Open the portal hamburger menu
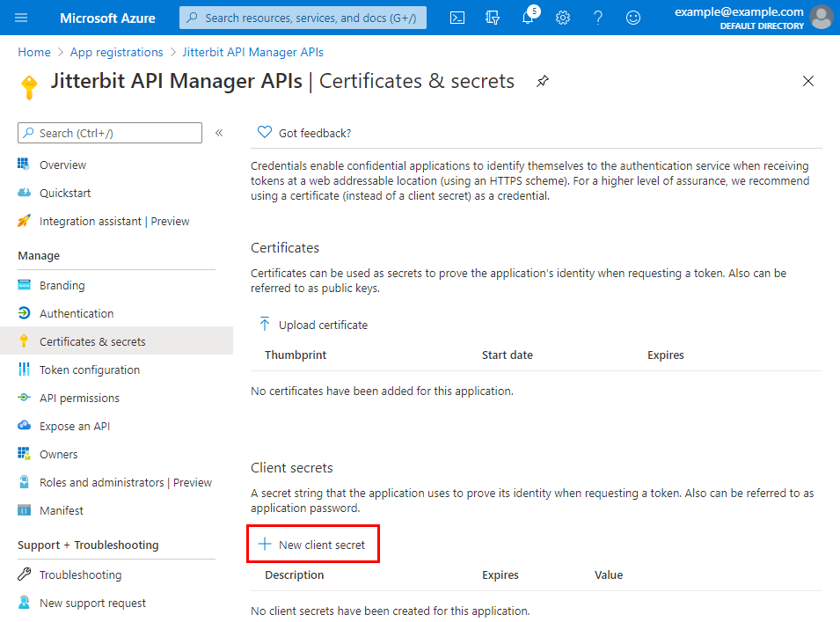The height and width of the screenshot is (622, 840). (22, 18)
